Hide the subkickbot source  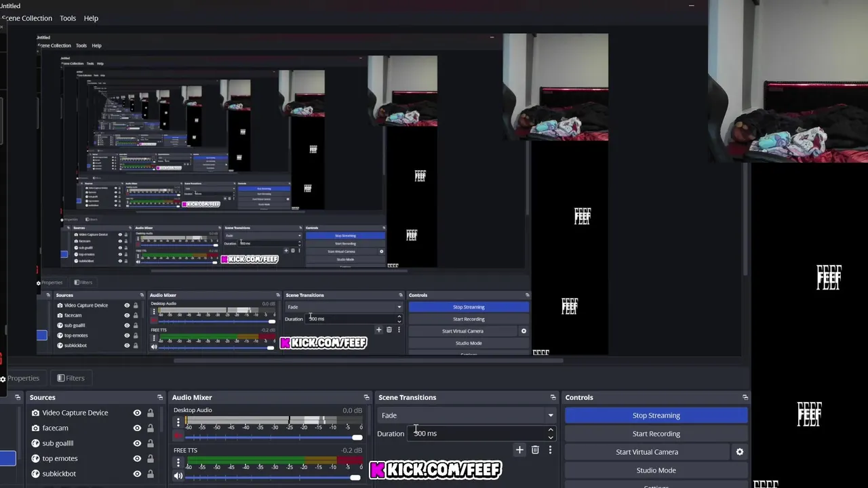(x=137, y=474)
